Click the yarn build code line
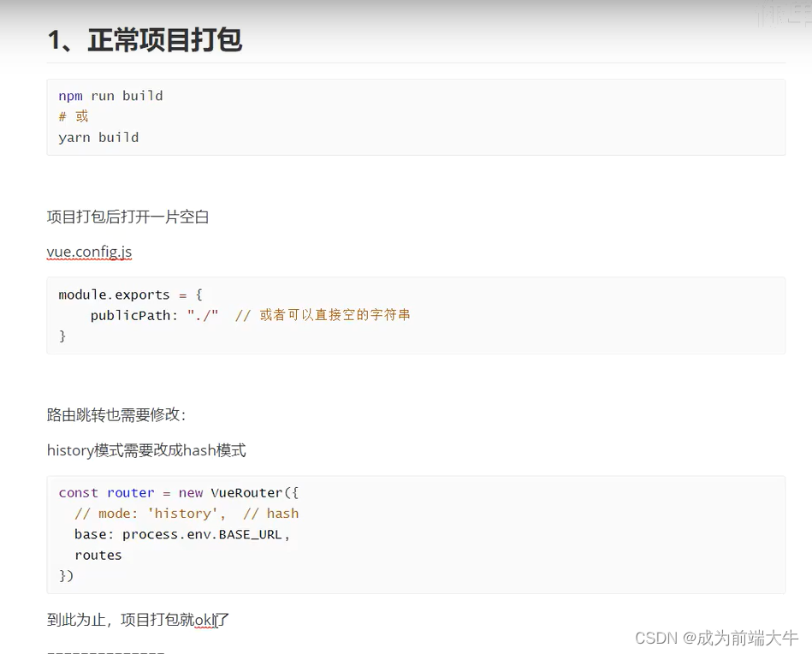 point(98,137)
